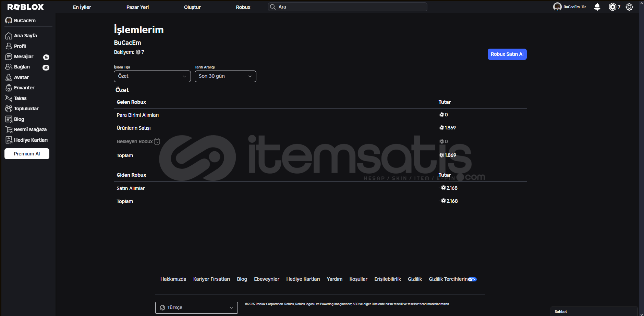
Task: Focus the Ara search field
Action: (348, 7)
